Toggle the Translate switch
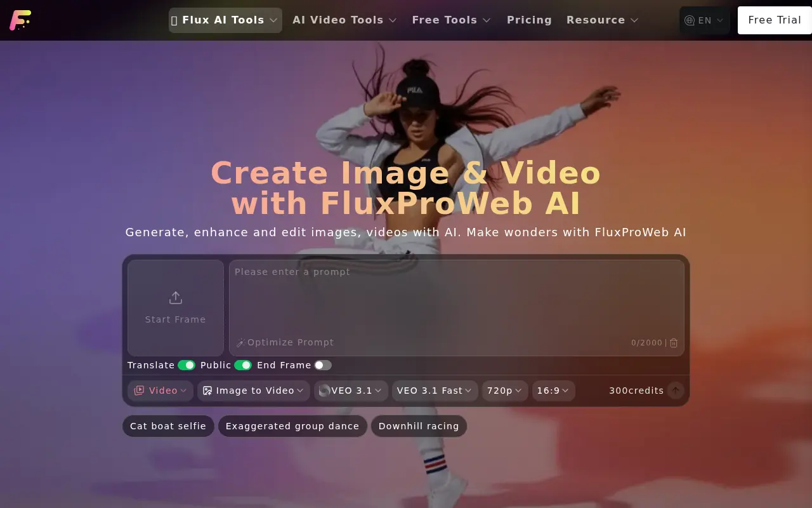This screenshot has height=508, width=812. tap(187, 365)
